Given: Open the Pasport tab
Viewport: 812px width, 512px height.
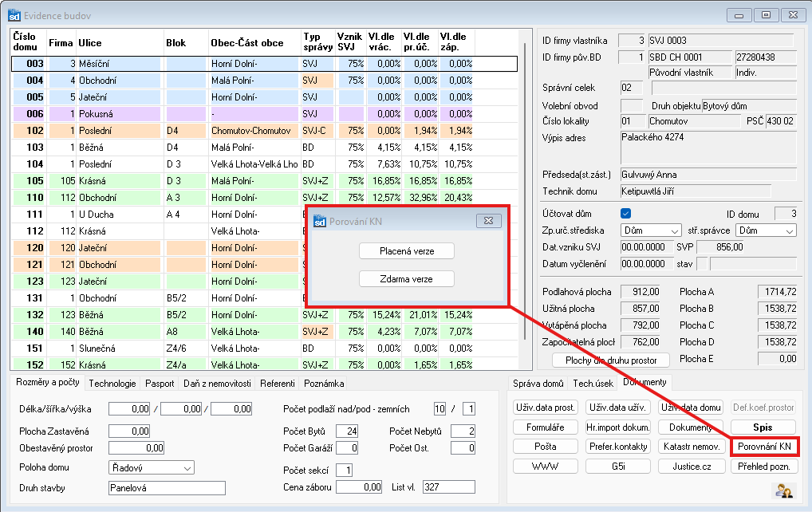Looking at the screenshot, I should (x=160, y=383).
